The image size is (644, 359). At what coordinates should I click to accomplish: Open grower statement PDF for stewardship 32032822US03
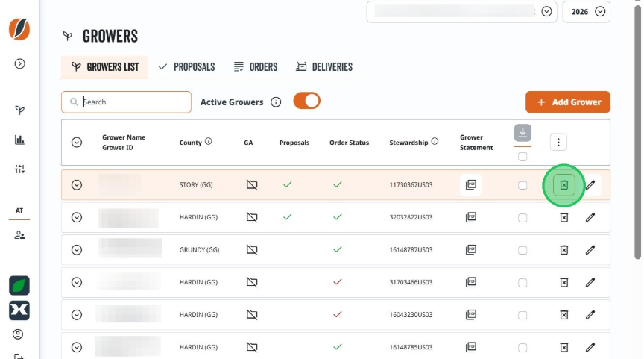pyautogui.click(x=470, y=217)
